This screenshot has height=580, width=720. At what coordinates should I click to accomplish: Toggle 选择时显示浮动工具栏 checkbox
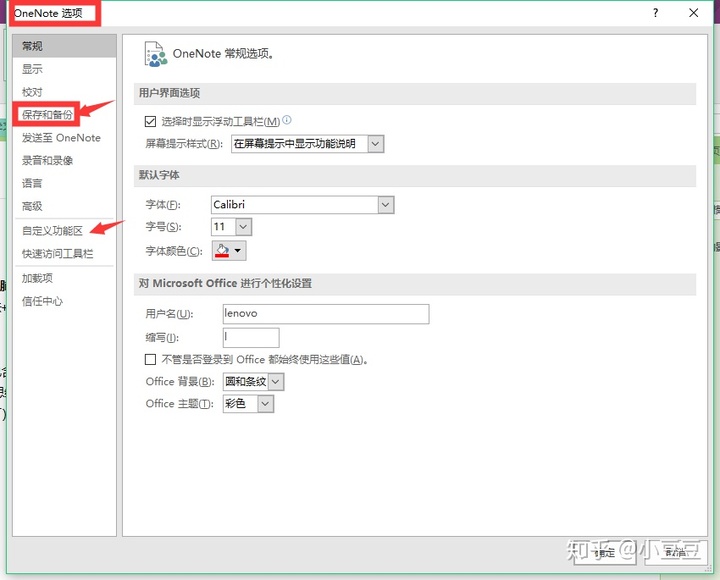tap(150, 121)
